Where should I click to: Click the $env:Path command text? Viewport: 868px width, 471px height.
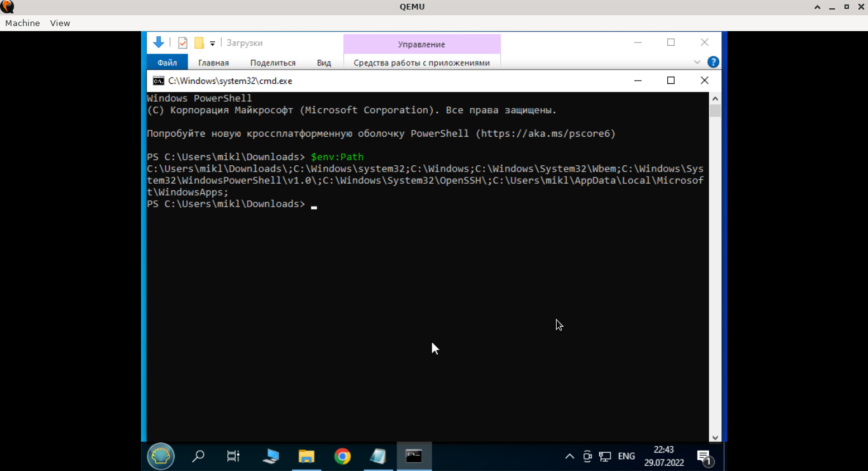pos(337,156)
